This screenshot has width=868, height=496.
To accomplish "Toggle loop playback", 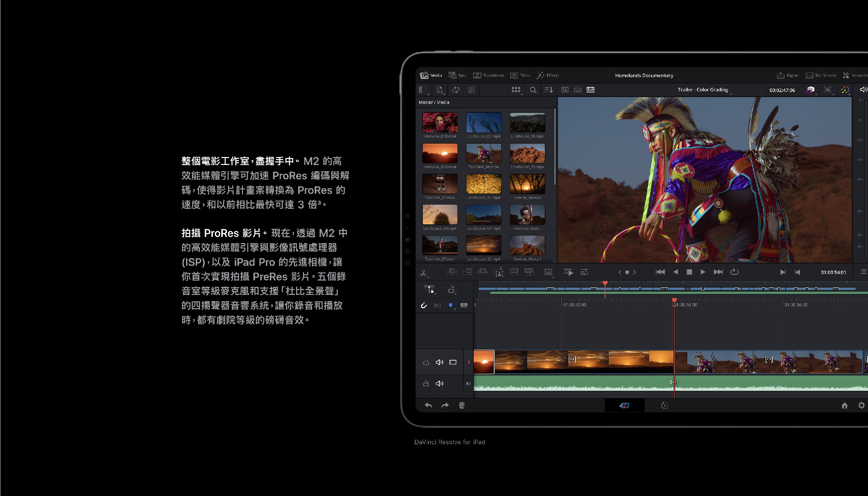I will pos(734,272).
